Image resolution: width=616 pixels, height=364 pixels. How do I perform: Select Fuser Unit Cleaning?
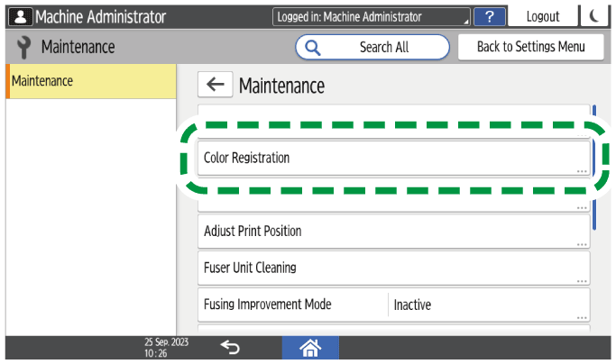click(x=393, y=268)
